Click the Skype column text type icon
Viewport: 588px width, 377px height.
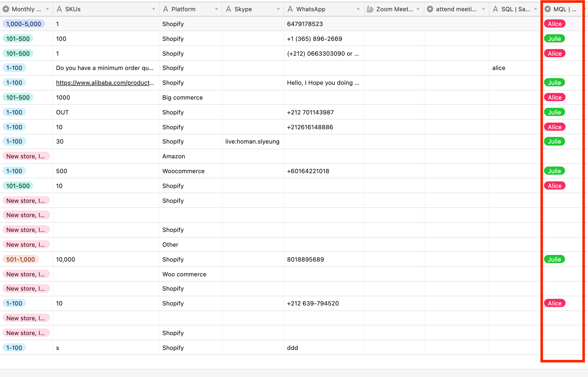point(229,9)
